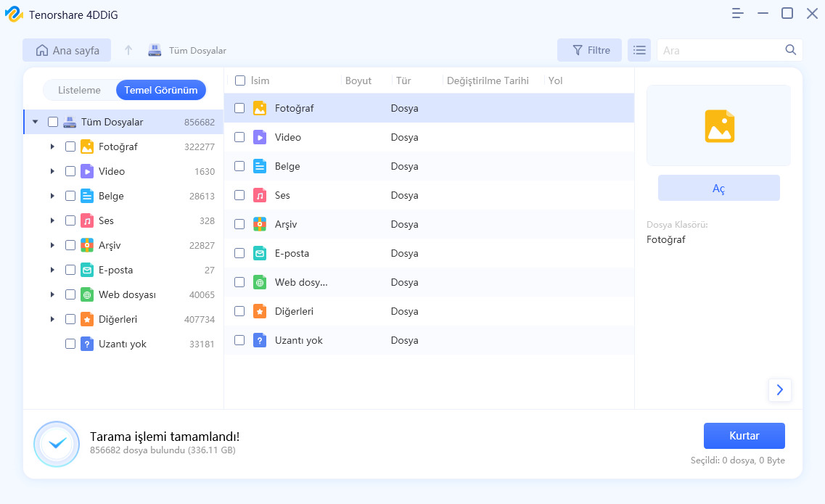Click the Fotoğraf icon in file list

(x=260, y=108)
